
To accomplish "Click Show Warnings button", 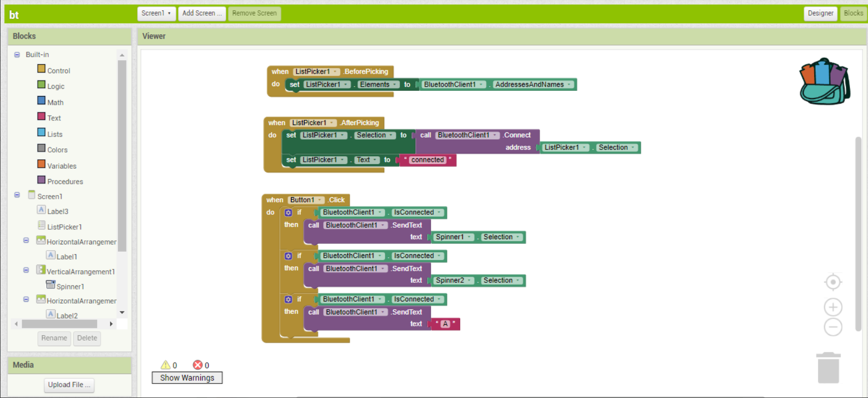I will [187, 378].
